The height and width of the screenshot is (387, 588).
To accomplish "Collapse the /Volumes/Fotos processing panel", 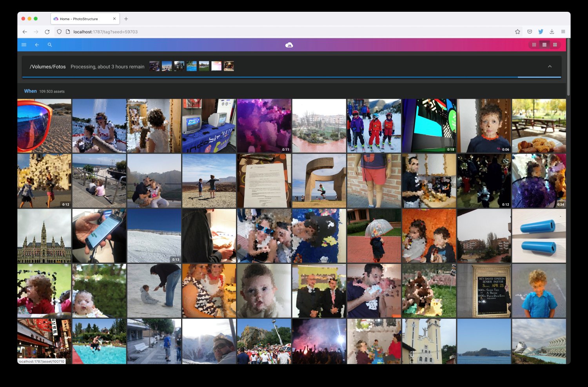I will coord(550,67).
